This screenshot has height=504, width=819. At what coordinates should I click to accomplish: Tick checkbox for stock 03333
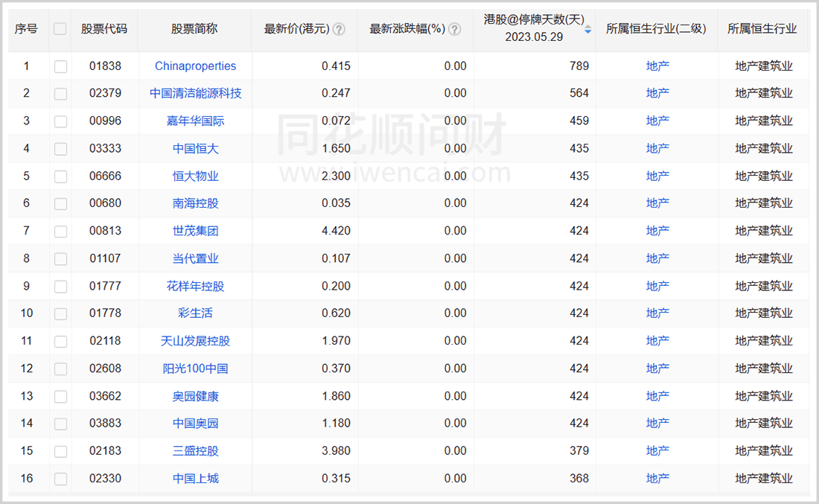pyautogui.click(x=60, y=149)
